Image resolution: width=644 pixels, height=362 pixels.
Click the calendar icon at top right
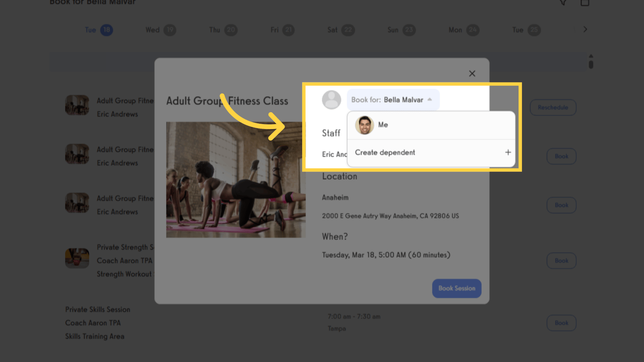coord(585,2)
